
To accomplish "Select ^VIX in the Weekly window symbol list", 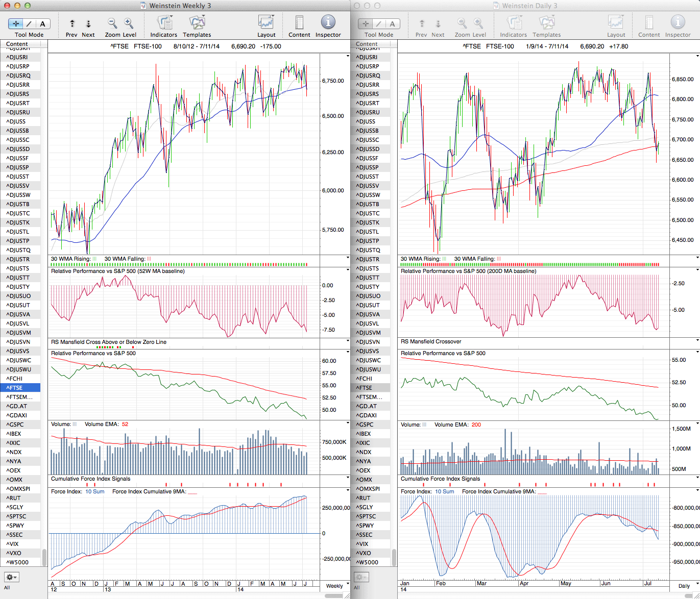I will 12,544.
